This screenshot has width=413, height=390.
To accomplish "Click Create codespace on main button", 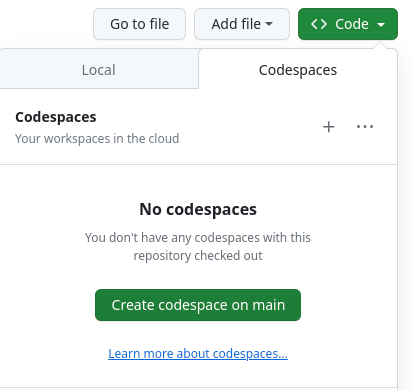I will point(198,305).
